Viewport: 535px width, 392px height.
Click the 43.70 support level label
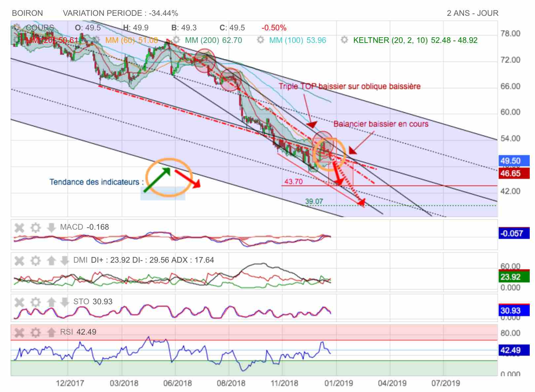293,181
